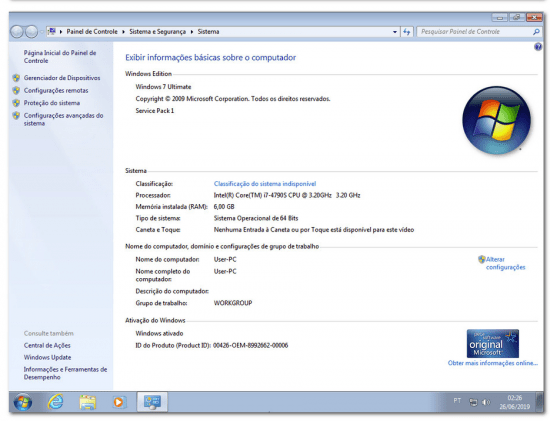Image resolution: width=550 pixels, height=421 pixels.
Task: Open Gerenciador de Dispositivos link
Action: click(62, 78)
